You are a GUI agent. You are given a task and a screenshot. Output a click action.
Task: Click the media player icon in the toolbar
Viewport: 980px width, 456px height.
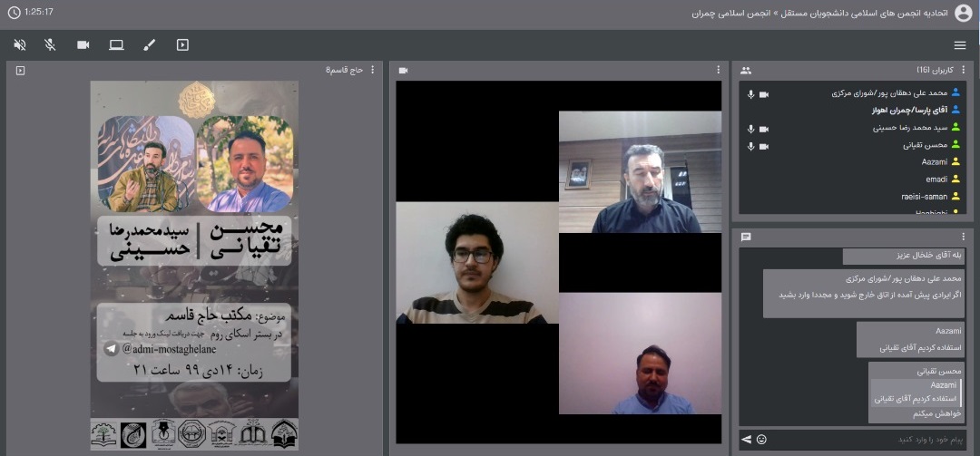click(182, 44)
